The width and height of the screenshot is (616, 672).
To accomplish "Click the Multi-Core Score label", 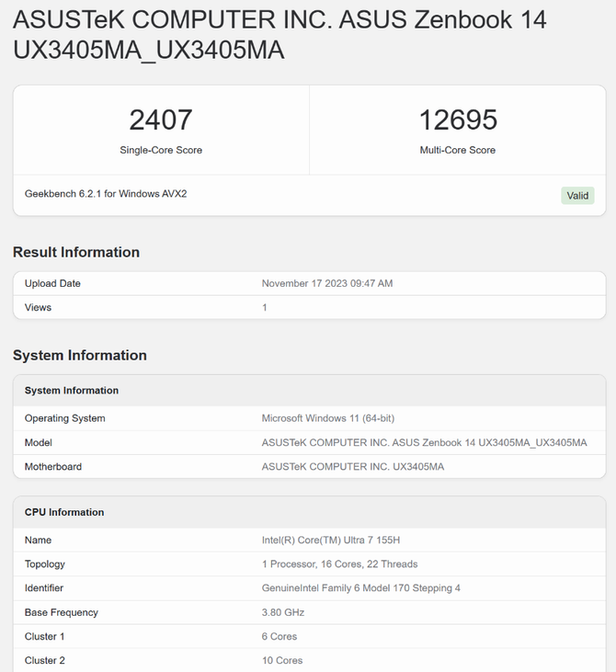I will [x=457, y=150].
